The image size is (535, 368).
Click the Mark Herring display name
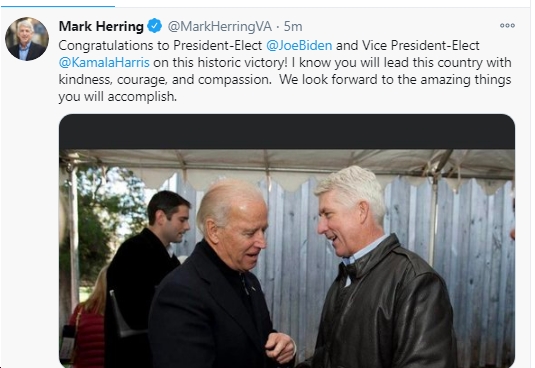[101, 26]
